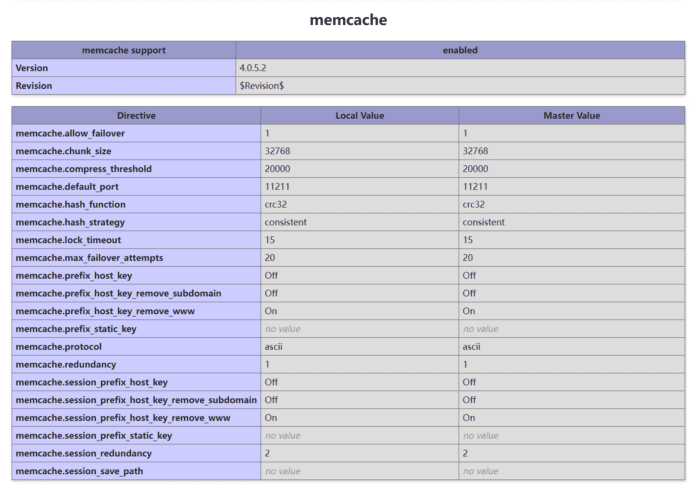Screen dimensions: 700x492
Task: Select the 'memcache support' header cell
Action: click(x=124, y=50)
